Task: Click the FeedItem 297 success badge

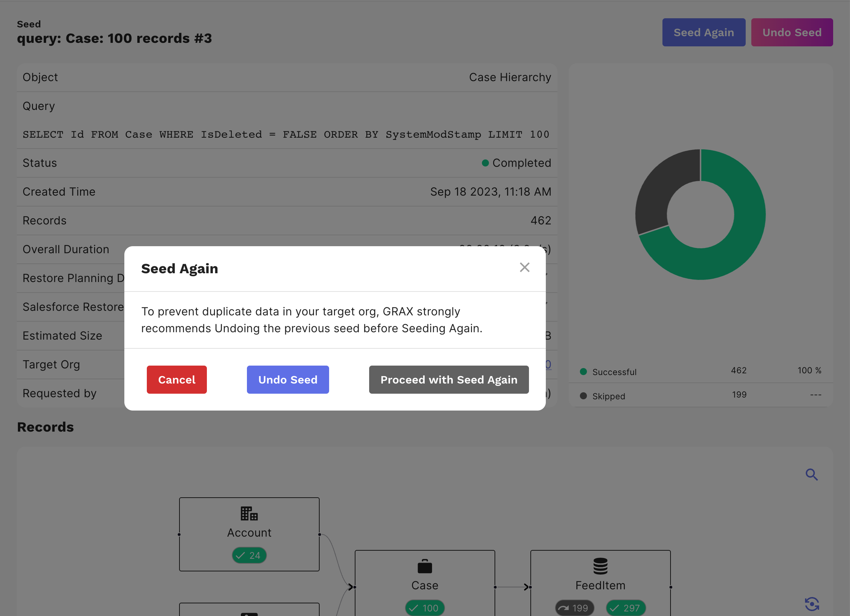Action: point(626,608)
